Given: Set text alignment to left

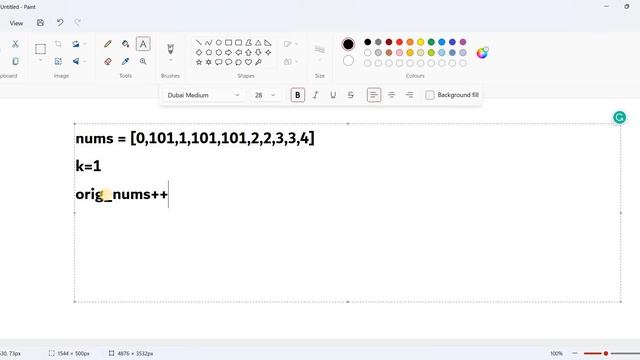Looking at the screenshot, I should (x=373, y=95).
